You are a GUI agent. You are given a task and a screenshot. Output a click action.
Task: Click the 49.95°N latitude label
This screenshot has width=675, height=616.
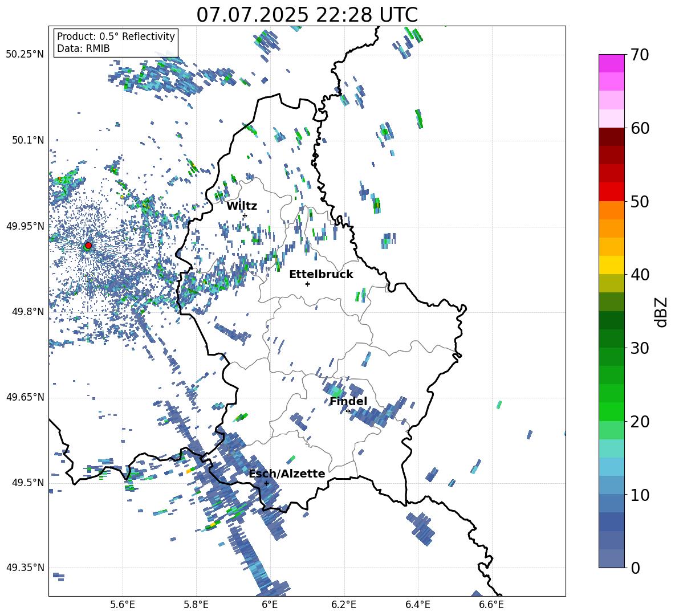pyautogui.click(x=25, y=226)
